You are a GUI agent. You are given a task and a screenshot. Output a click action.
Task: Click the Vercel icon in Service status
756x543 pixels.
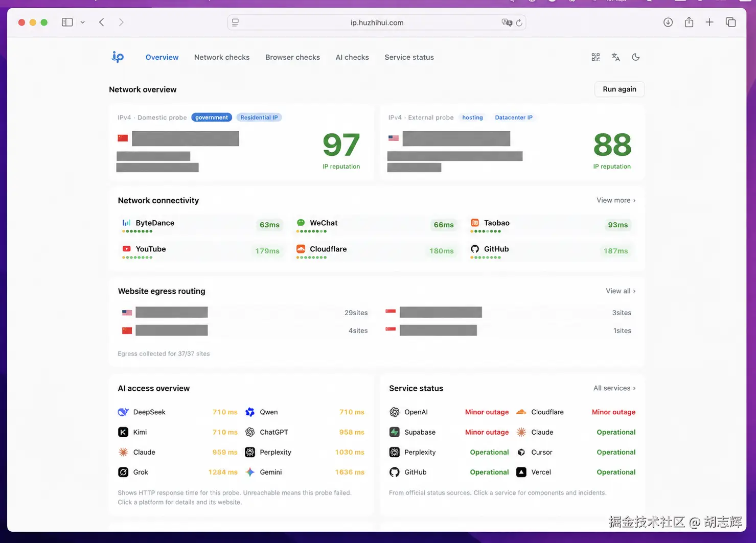tap(521, 472)
